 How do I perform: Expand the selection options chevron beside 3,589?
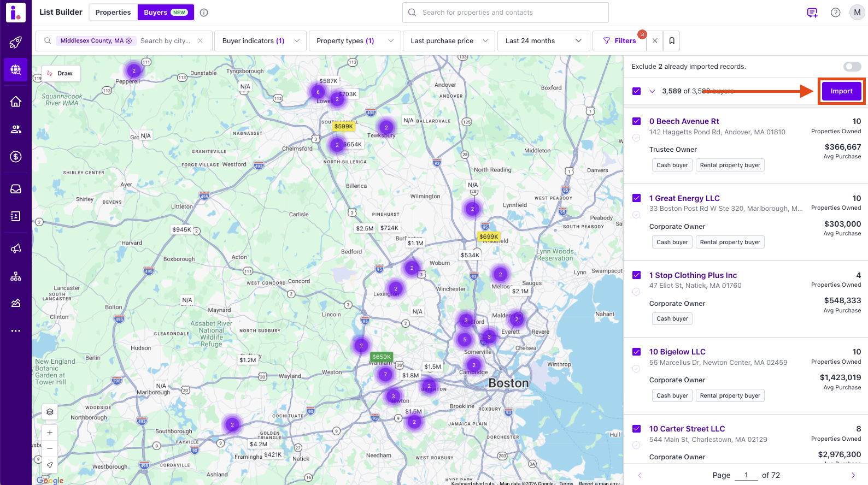click(x=652, y=91)
